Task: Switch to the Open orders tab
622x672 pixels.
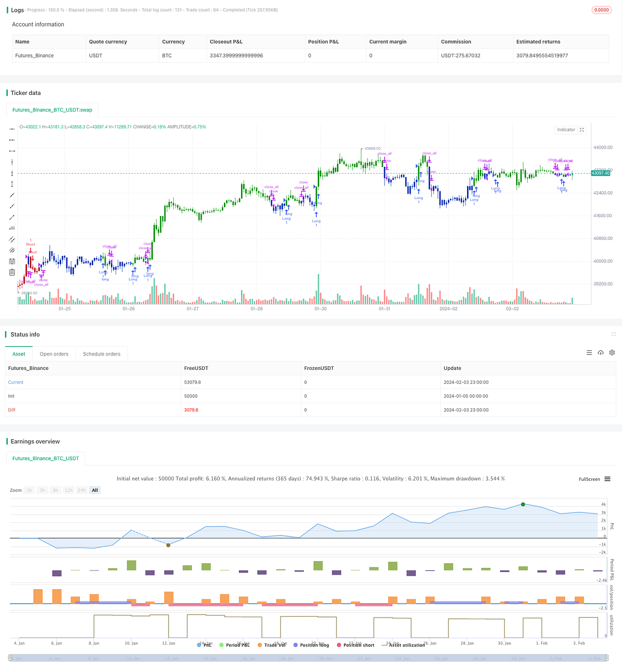Action: point(54,353)
